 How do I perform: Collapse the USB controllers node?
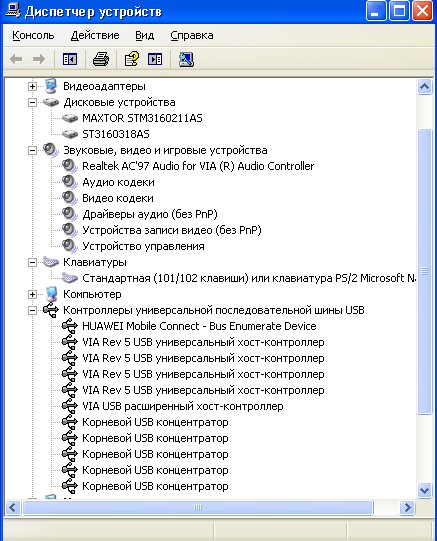click(32, 311)
